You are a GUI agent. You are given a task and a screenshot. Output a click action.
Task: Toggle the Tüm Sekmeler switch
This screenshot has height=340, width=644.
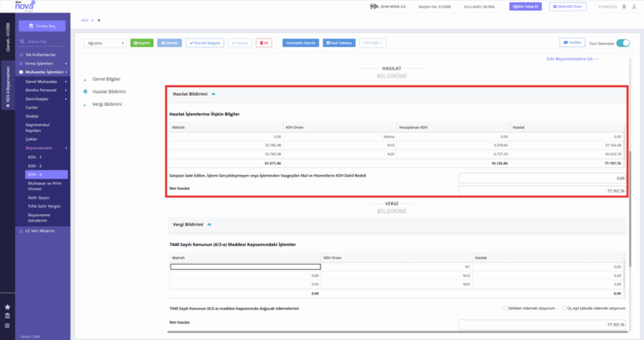[x=623, y=43]
